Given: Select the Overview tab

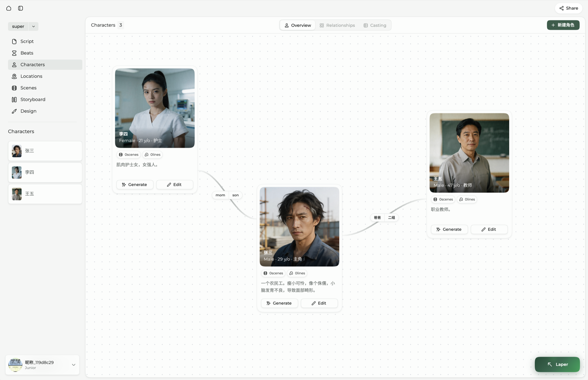Looking at the screenshot, I should point(297,25).
